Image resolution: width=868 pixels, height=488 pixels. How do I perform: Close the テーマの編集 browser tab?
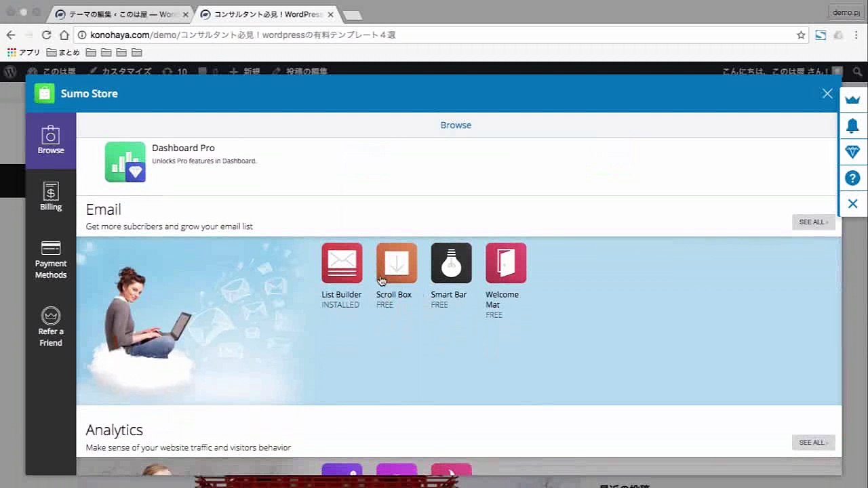[186, 14]
